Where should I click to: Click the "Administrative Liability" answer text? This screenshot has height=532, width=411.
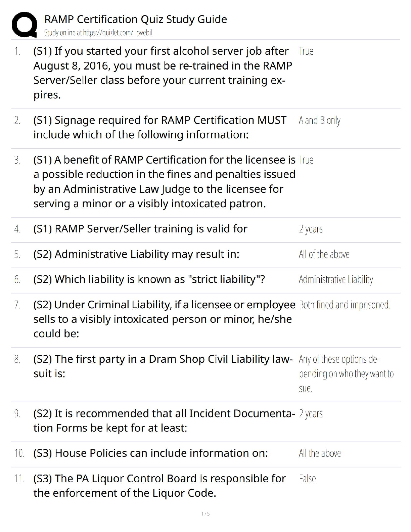tap(336, 279)
